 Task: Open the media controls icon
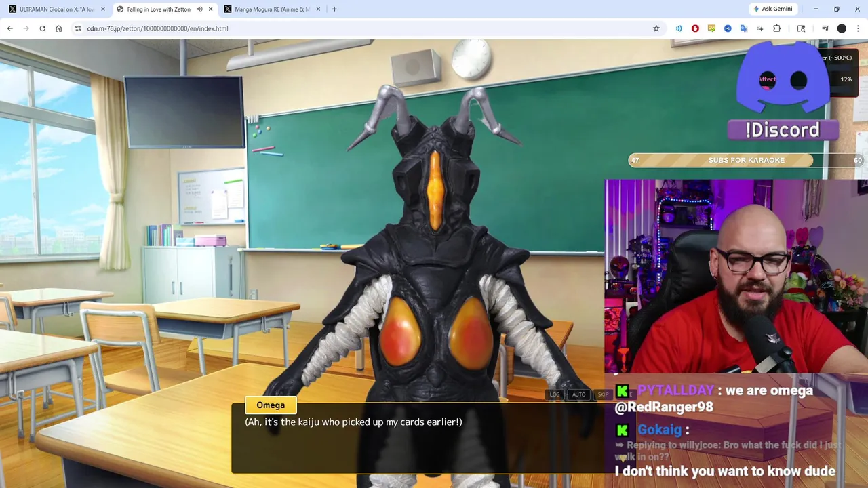point(825,28)
